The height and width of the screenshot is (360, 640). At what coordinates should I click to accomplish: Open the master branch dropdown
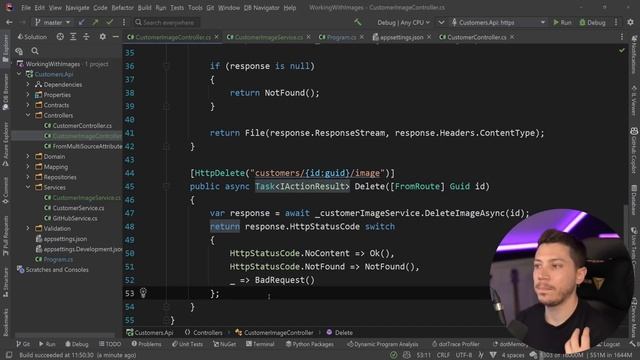tap(53, 22)
